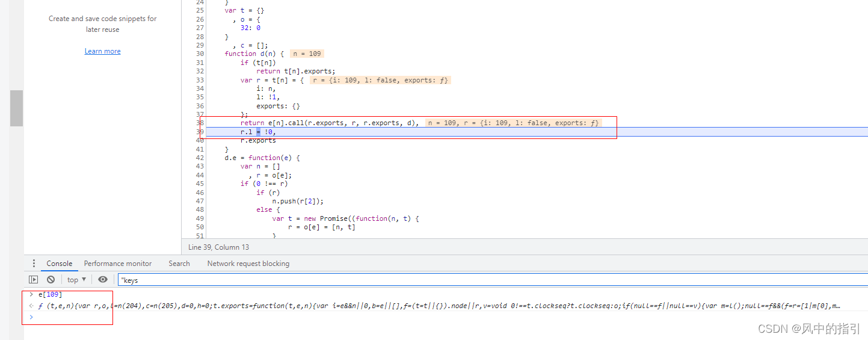This screenshot has height=340, width=868.
Task: Open the top context dropdown
Action: (x=76, y=280)
